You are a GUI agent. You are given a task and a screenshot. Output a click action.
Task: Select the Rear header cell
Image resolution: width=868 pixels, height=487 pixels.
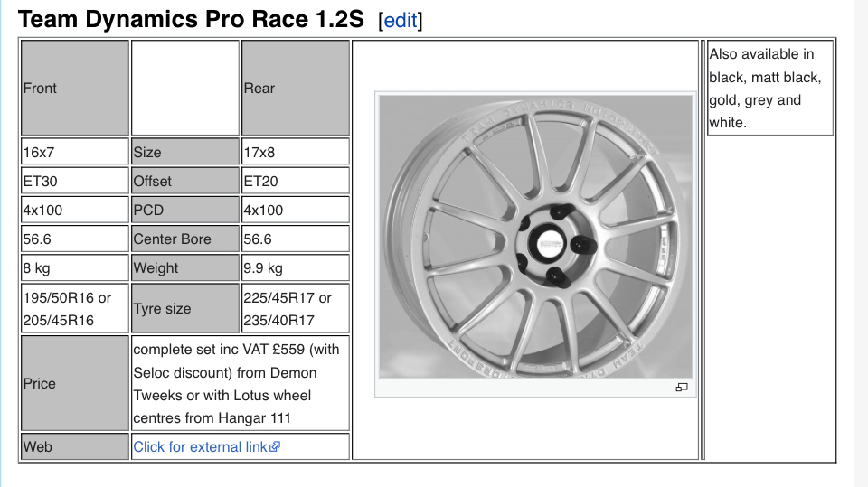coord(296,88)
